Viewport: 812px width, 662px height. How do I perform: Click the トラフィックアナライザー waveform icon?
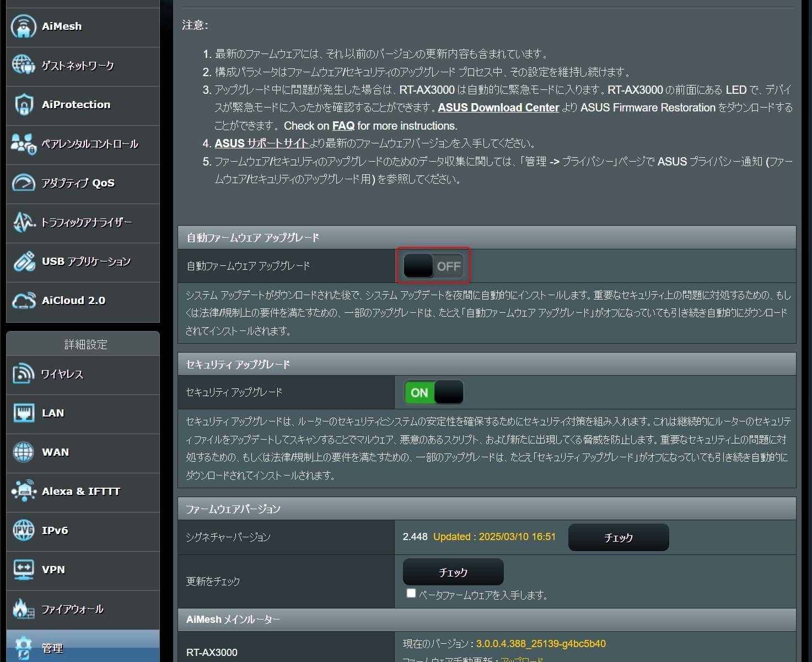point(24,222)
